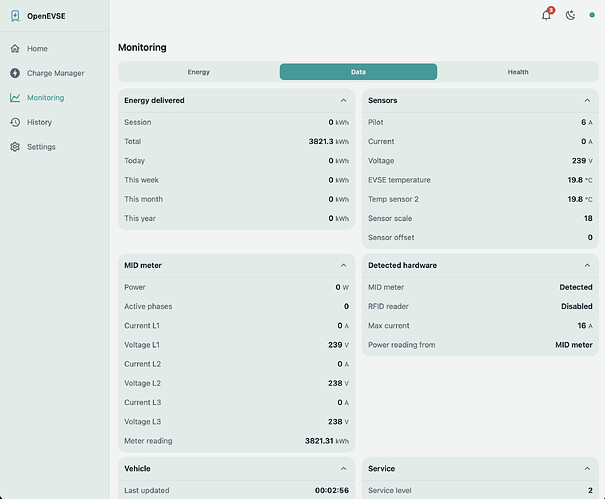Click the Active phases label

148,306
